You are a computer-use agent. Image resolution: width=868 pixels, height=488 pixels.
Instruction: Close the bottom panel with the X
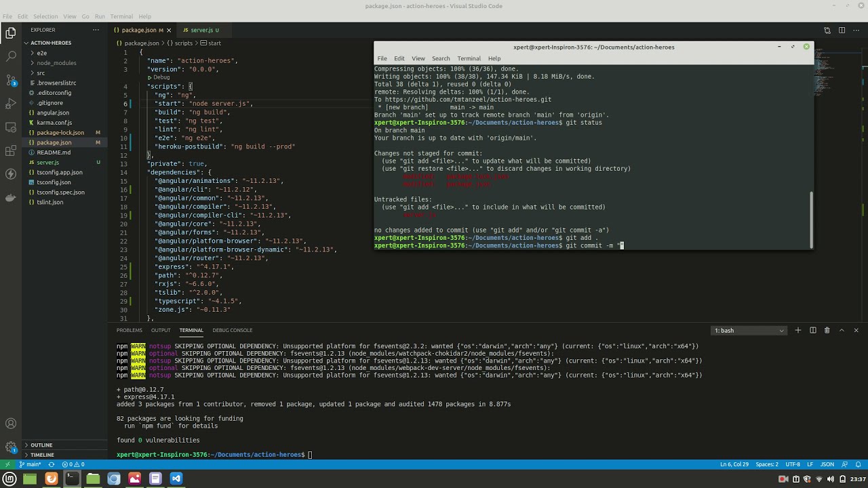856,330
